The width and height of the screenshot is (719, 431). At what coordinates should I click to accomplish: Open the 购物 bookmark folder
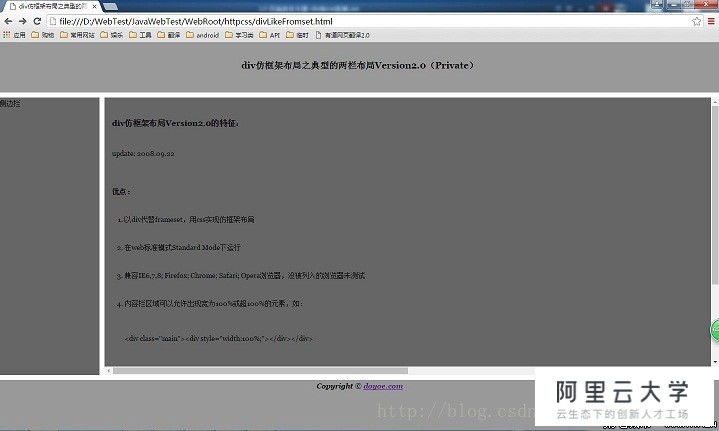43,35
